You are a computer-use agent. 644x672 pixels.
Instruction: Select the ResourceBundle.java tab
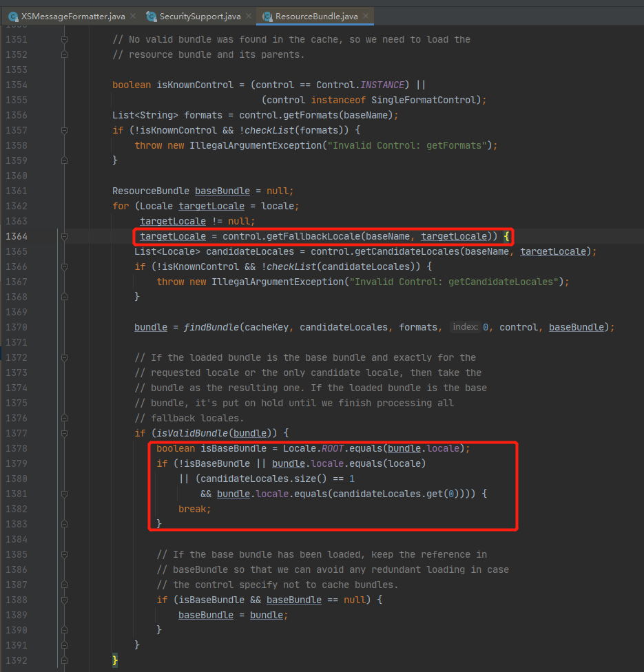point(316,17)
